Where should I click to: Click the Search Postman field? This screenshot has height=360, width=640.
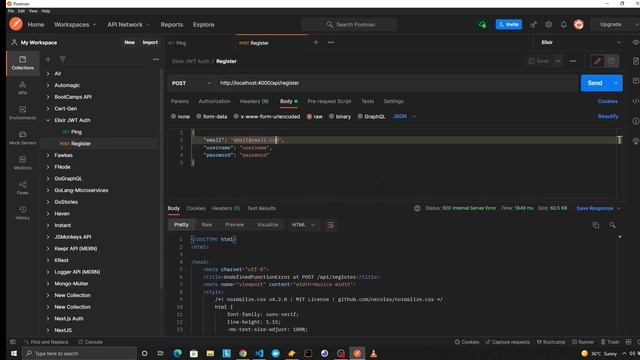point(349,24)
